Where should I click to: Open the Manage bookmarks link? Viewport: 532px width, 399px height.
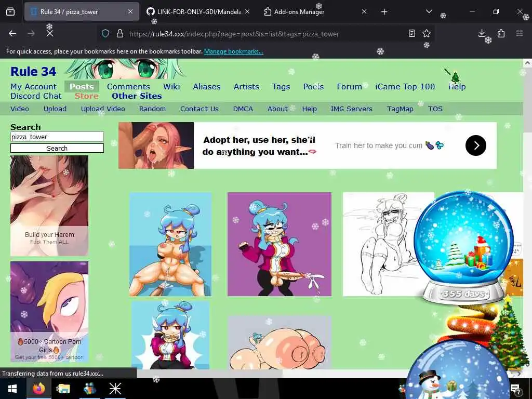click(233, 51)
